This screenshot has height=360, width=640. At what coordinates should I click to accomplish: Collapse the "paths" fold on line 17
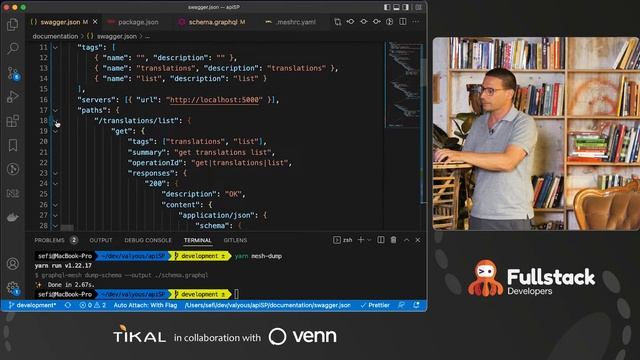pyautogui.click(x=55, y=110)
